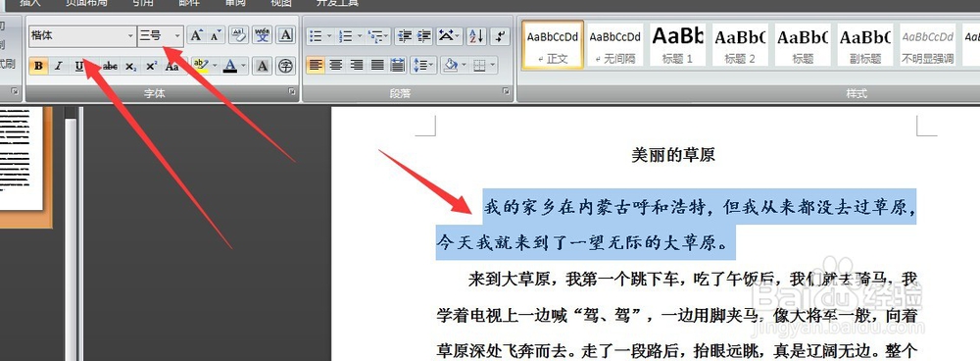Image resolution: width=980 pixels, height=361 pixels.
Task: Expand the Numbering dropdown arrow
Action: pos(359,35)
